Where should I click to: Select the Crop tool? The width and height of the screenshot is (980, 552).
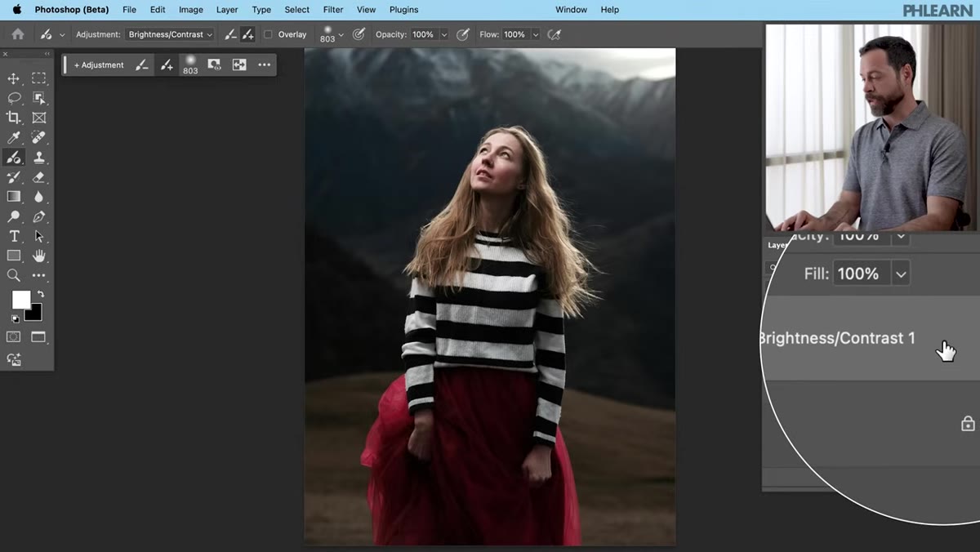[14, 118]
